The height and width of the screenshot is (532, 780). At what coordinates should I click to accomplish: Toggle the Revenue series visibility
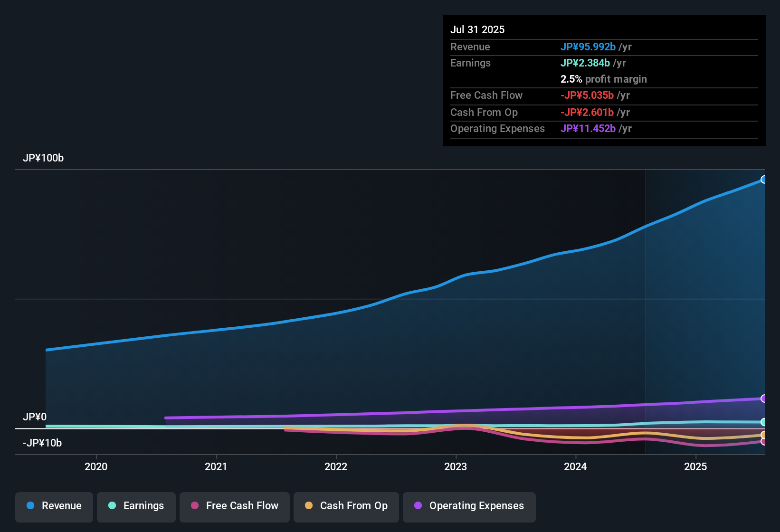54,506
